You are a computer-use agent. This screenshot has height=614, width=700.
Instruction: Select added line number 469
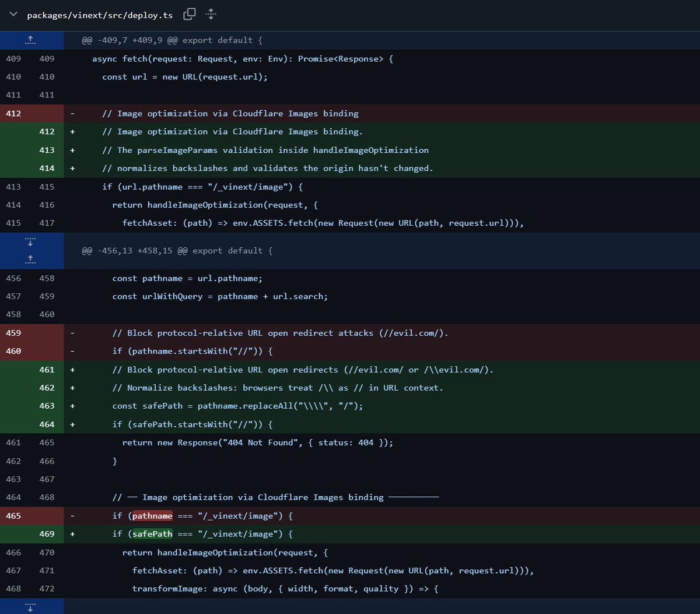tap(47, 534)
